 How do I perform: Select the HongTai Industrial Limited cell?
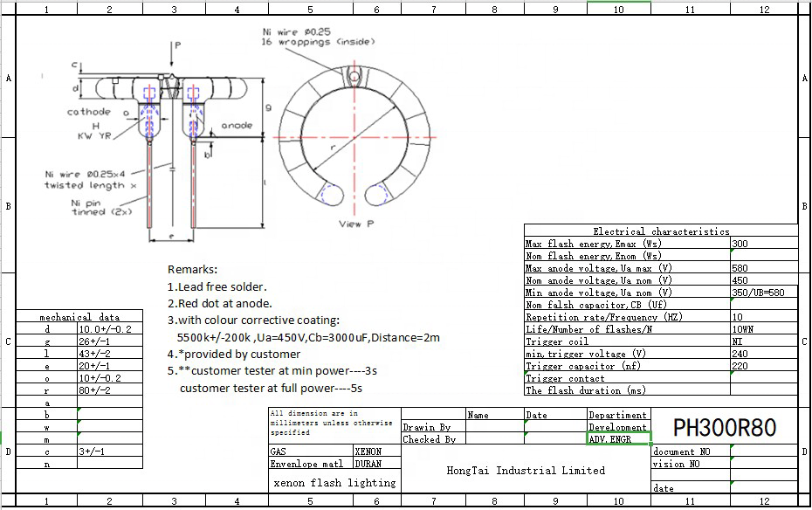point(526,470)
